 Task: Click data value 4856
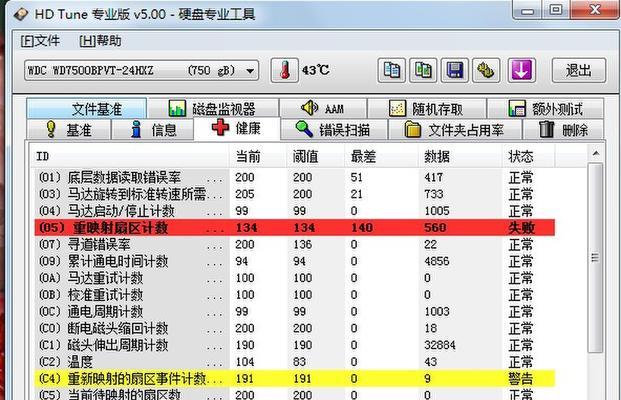(x=436, y=261)
